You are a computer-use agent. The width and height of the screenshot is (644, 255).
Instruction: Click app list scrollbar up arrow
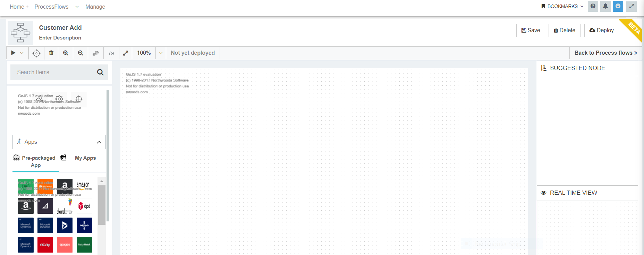[102, 181]
